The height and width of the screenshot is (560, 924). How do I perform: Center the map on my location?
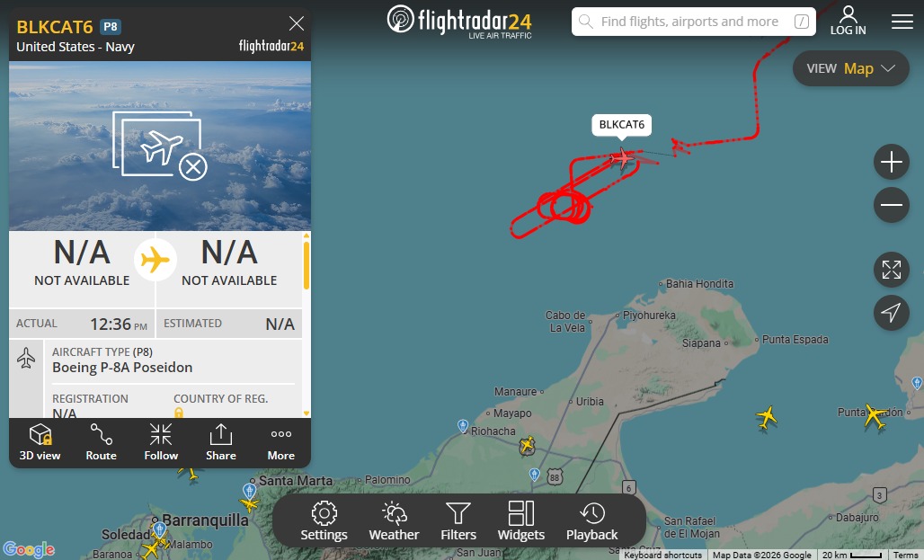(892, 313)
